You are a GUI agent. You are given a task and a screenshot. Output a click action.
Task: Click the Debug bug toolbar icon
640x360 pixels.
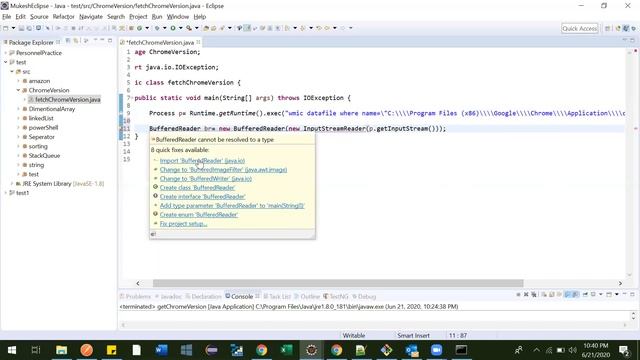pos(157,28)
